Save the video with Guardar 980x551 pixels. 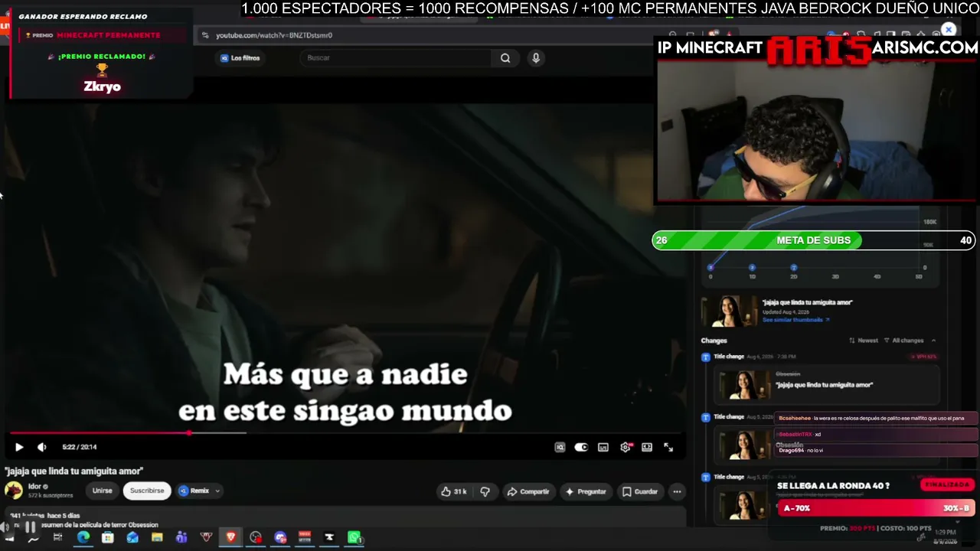tap(640, 491)
